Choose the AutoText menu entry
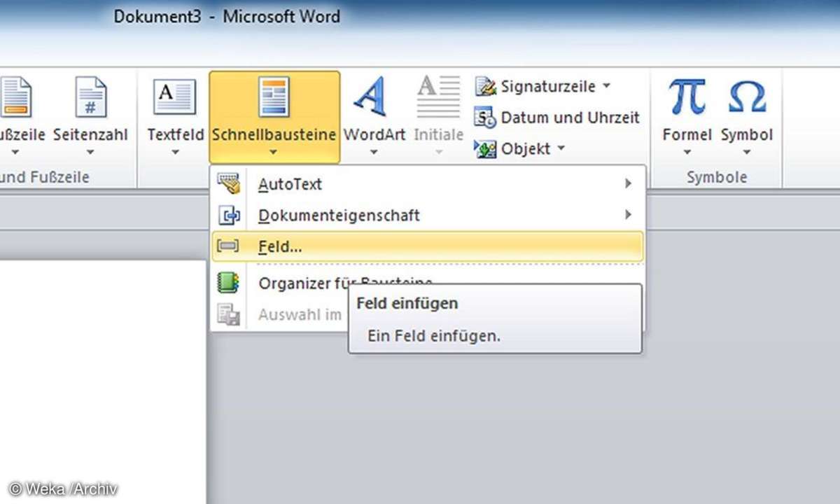Screen dimensions: 840x504 (x=427, y=184)
